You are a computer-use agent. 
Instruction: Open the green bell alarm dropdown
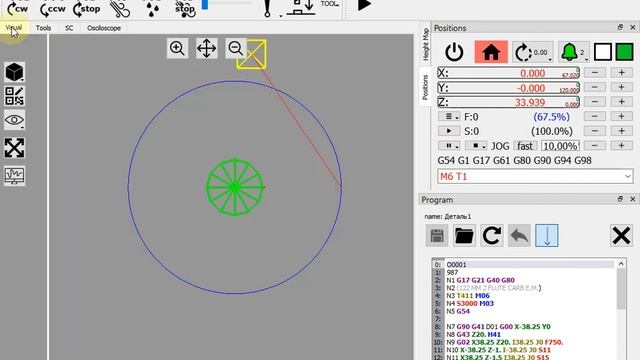click(x=573, y=52)
